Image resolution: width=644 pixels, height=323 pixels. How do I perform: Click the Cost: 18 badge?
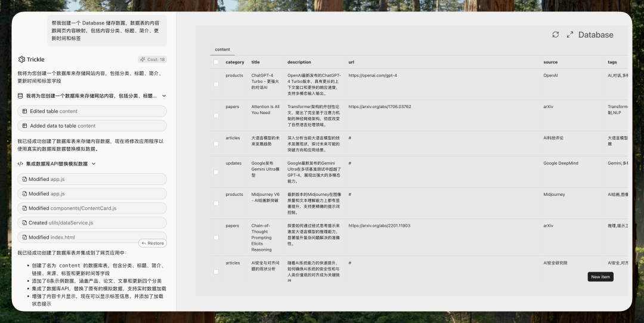click(x=153, y=59)
